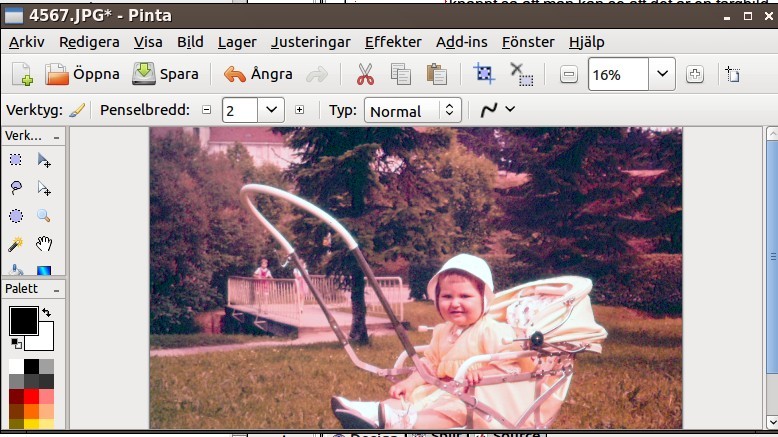Select the Gradient tool
The width and height of the screenshot is (778, 437).
[x=44, y=269]
